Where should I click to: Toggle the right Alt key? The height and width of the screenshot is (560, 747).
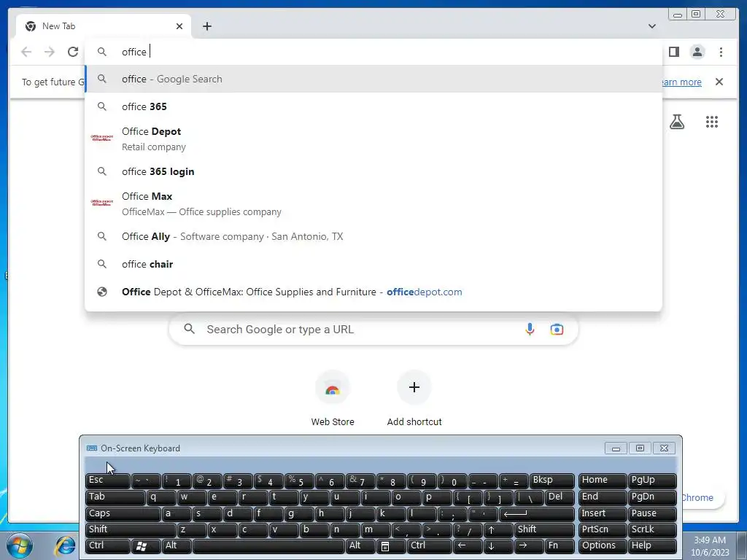360,545
